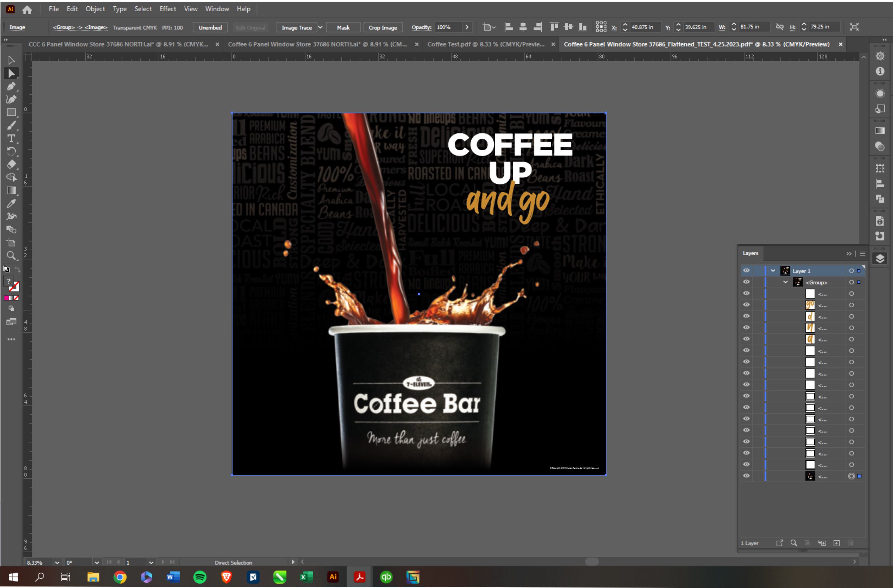Viewport: 893px width, 588px height.
Task: Click Change Screen Mode icon
Action: (11, 322)
